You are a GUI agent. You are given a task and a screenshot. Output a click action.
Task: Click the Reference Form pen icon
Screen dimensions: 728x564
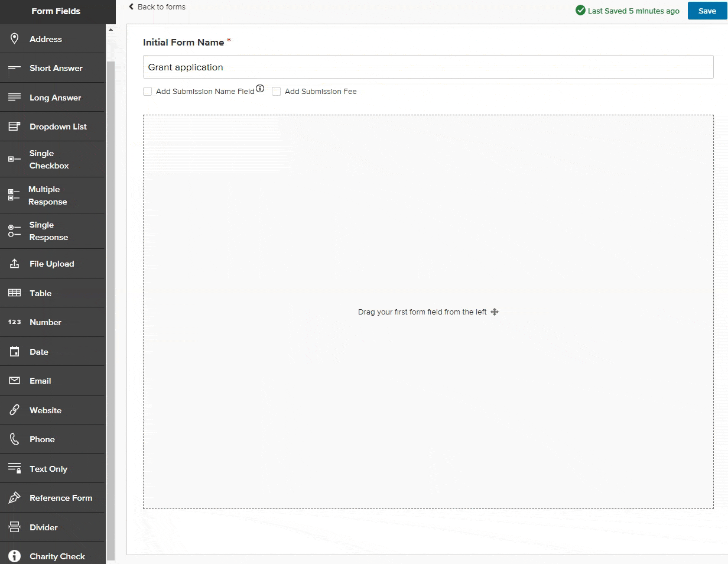[15, 498]
